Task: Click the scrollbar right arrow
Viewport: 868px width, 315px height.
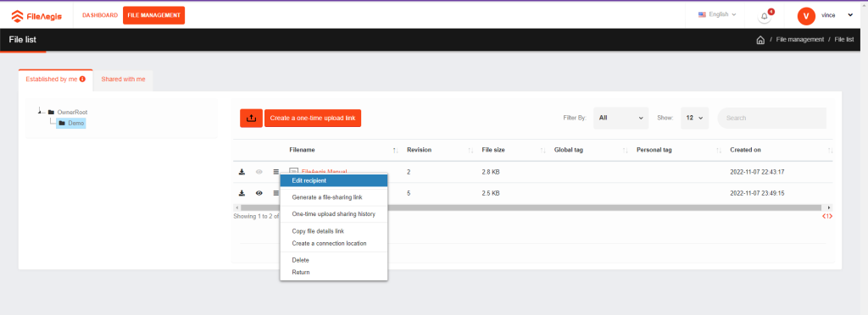Action: point(829,207)
